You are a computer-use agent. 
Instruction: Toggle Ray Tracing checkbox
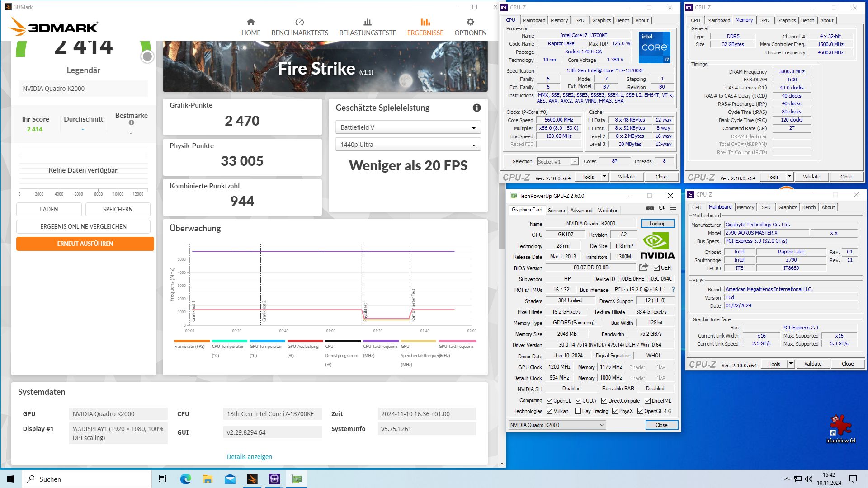pyautogui.click(x=578, y=411)
